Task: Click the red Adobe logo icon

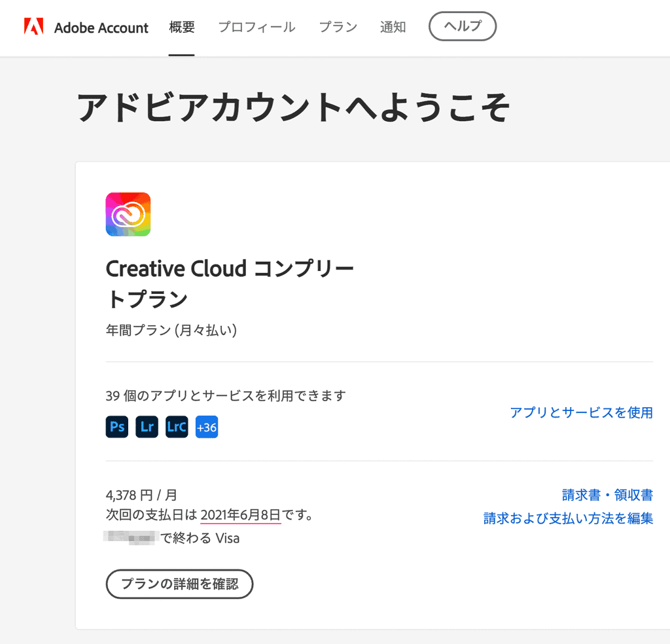Action: [33, 27]
